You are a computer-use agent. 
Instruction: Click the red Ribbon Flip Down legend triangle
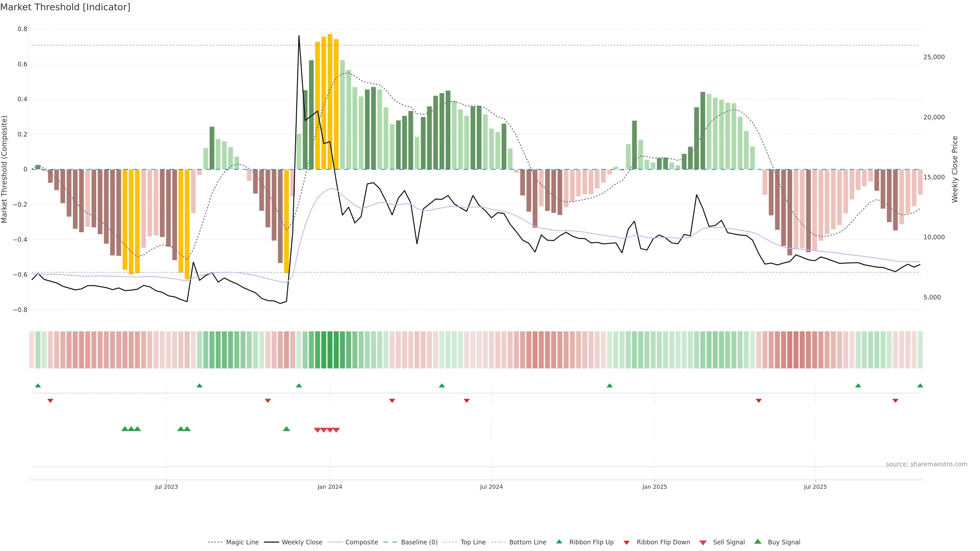[626, 542]
